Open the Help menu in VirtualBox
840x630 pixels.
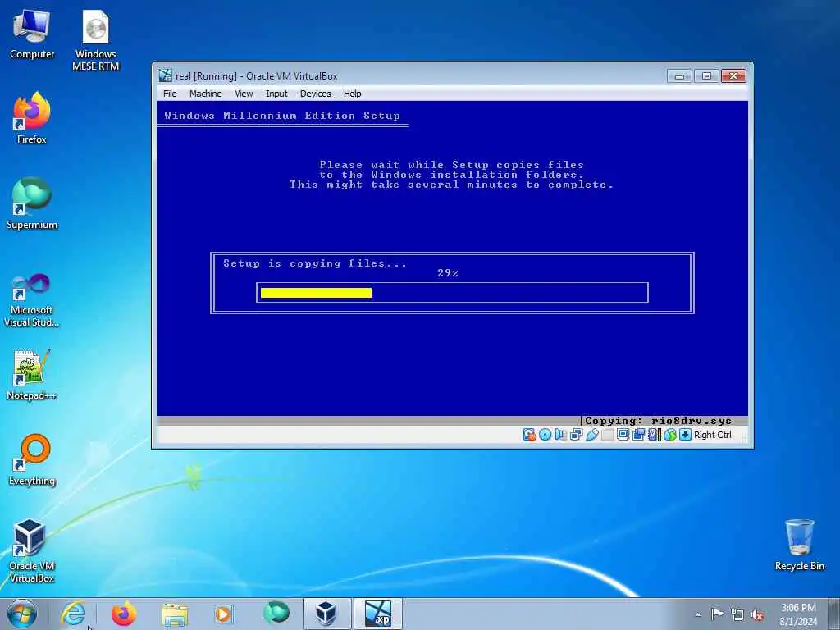pyautogui.click(x=353, y=94)
